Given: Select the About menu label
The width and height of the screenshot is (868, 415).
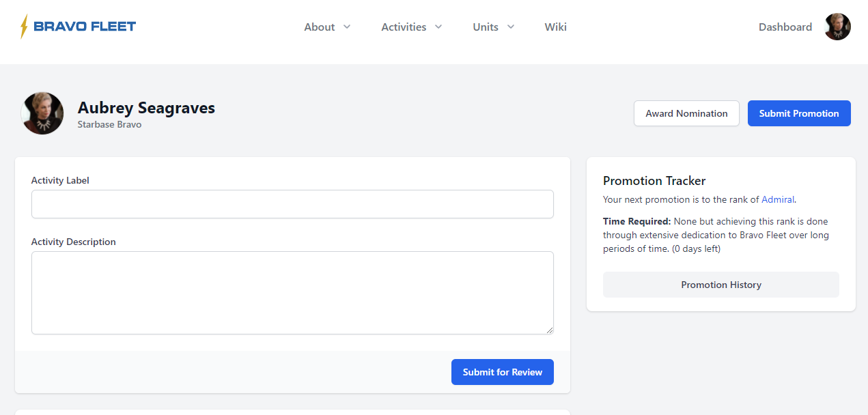Looking at the screenshot, I should click(x=319, y=27).
